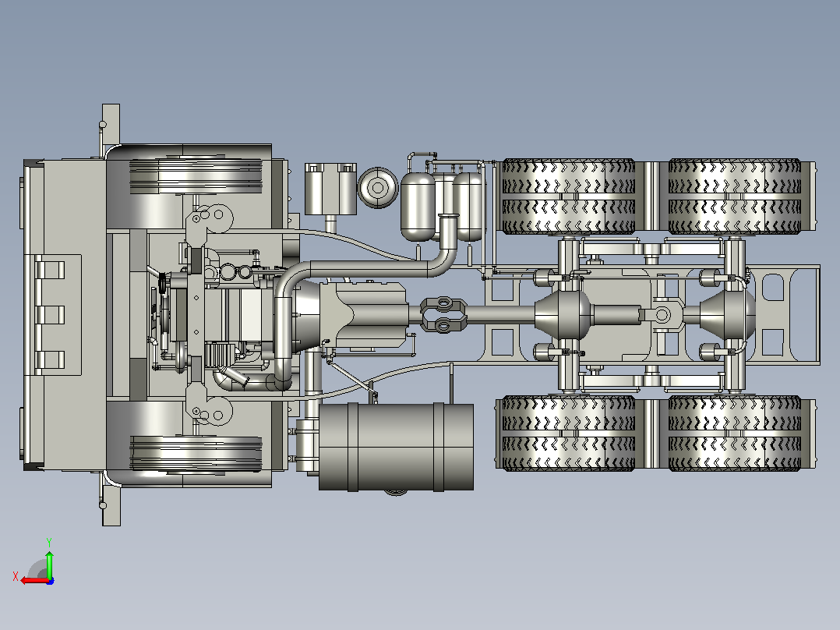
Task: Pick the twin-lid rectangular box beside the round canister
Action: coord(330,189)
